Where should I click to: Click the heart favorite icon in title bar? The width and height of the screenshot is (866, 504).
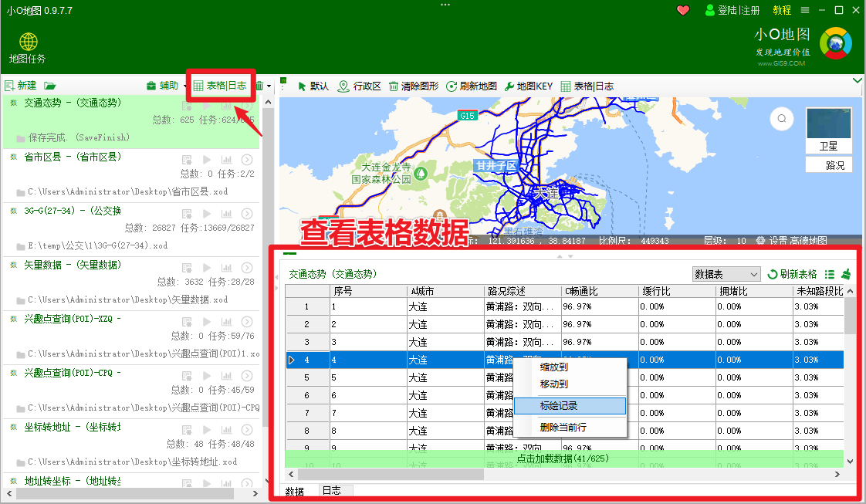pos(683,11)
